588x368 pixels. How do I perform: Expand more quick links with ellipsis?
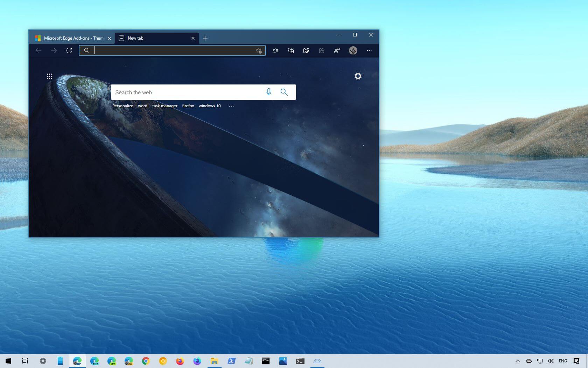tap(232, 106)
